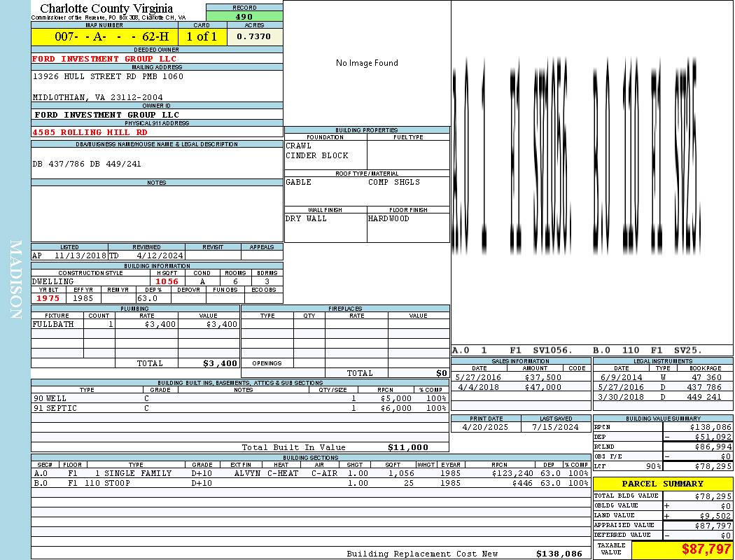Click foundation value CINDER BLOCK
The width and height of the screenshot is (735, 560).
pos(317,155)
